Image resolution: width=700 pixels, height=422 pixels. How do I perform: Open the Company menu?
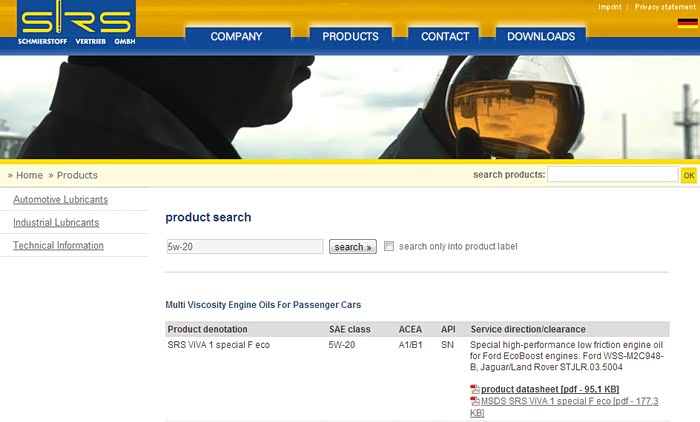pyautogui.click(x=236, y=37)
